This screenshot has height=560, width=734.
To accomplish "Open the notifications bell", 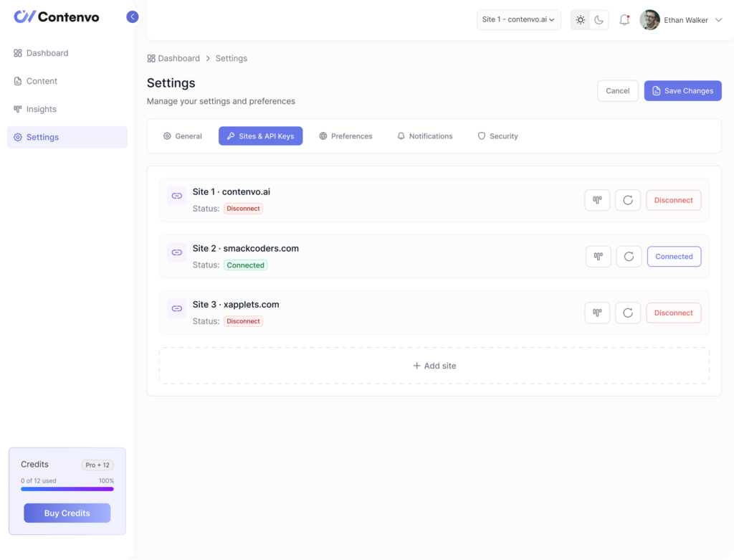I will tap(624, 20).
